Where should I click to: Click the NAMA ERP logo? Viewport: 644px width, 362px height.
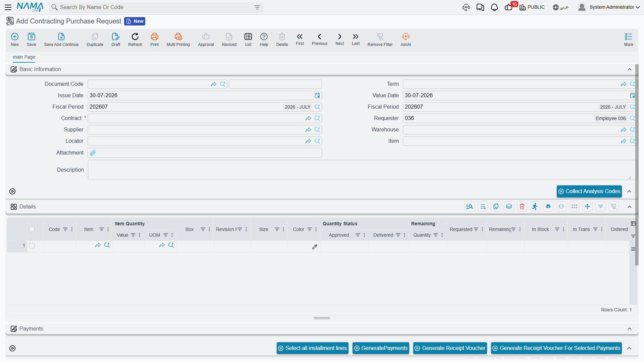(30, 7)
